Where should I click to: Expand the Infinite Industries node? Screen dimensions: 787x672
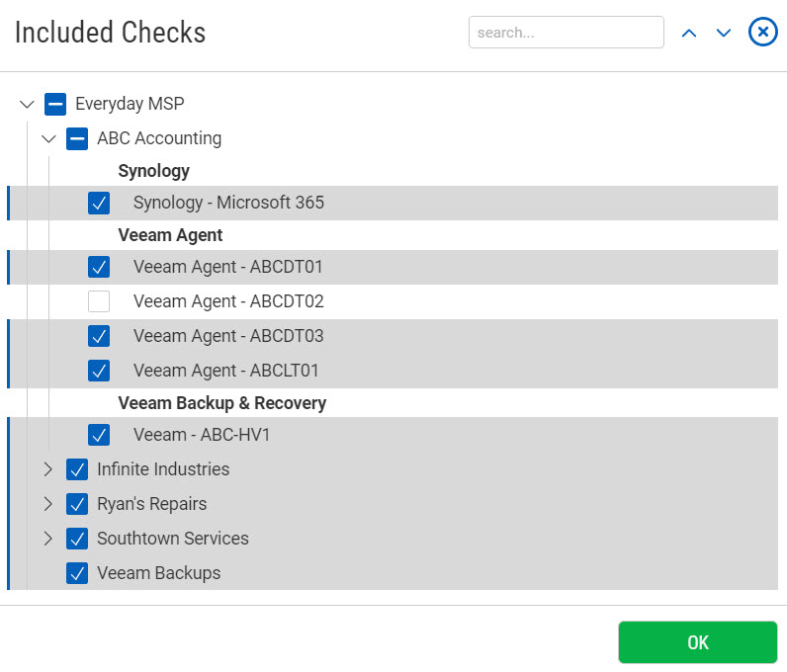[48, 469]
